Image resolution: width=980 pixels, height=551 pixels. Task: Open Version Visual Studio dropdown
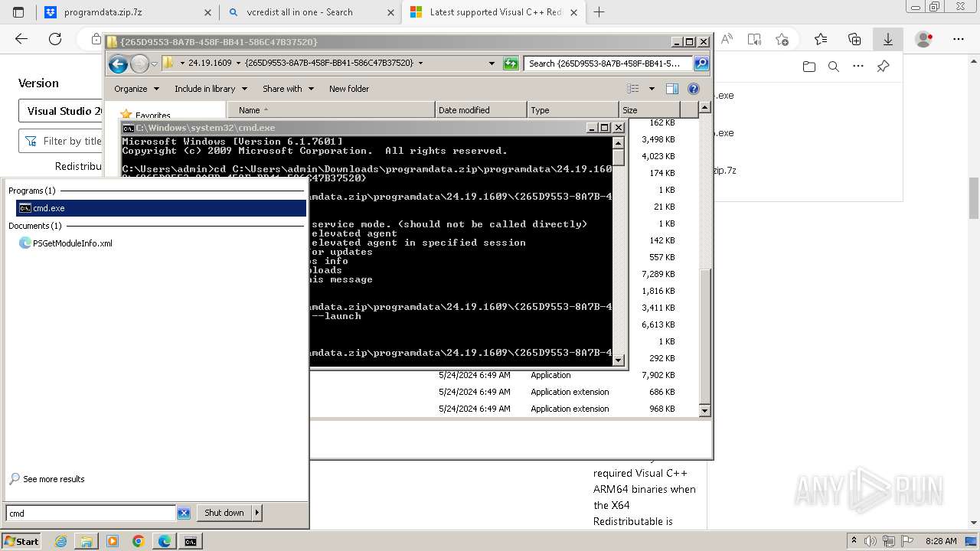(x=60, y=111)
